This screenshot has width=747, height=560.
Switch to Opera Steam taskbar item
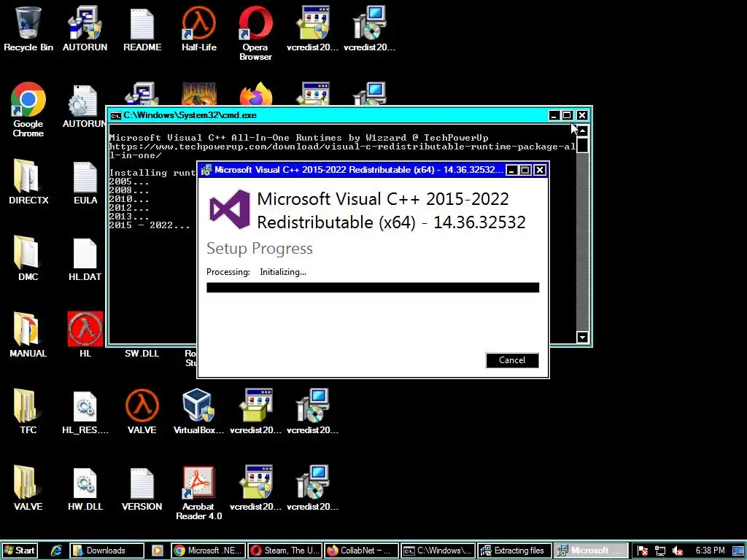pyautogui.click(x=285, y=551)
